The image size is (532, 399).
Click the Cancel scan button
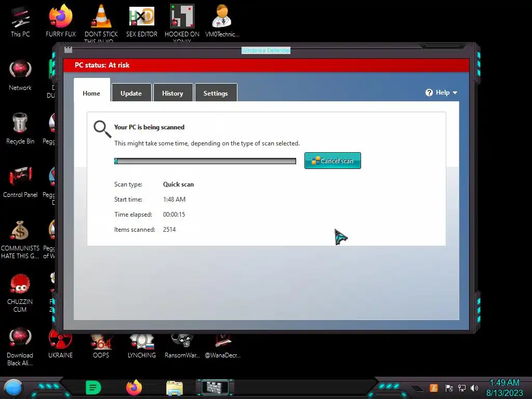(332, 161)
